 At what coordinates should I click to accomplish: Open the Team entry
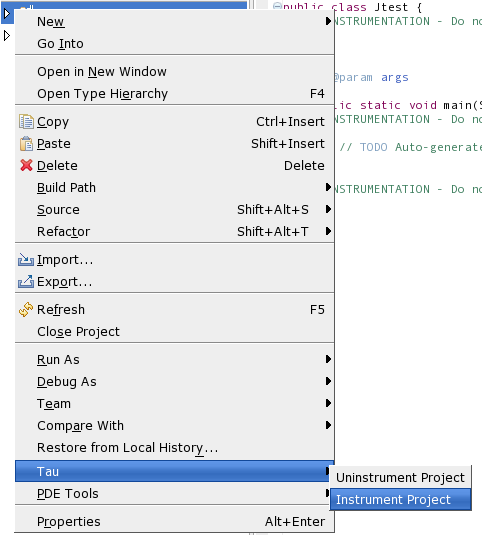[174, 404]
